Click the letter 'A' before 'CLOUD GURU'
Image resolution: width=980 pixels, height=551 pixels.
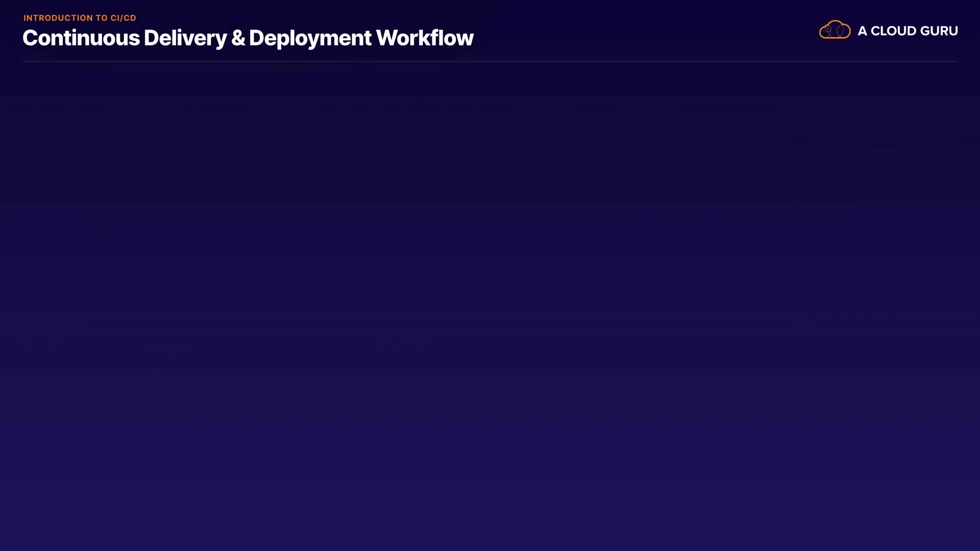(862, 31)
